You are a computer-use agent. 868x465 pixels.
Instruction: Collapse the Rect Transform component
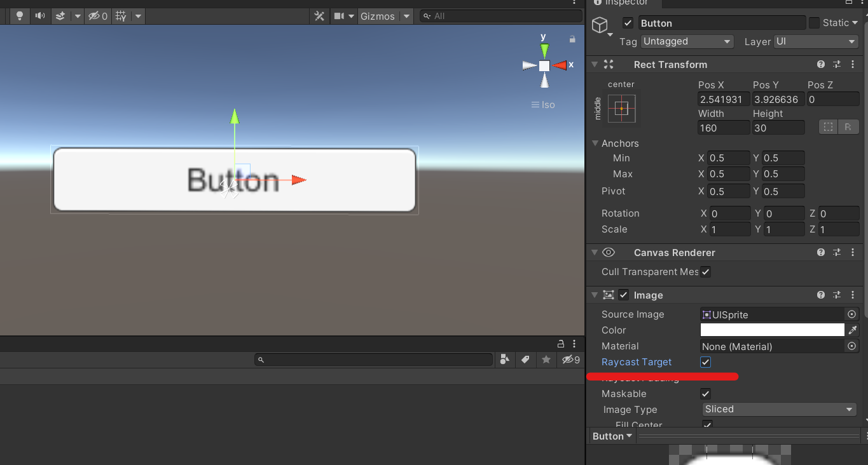click(595, 64)
